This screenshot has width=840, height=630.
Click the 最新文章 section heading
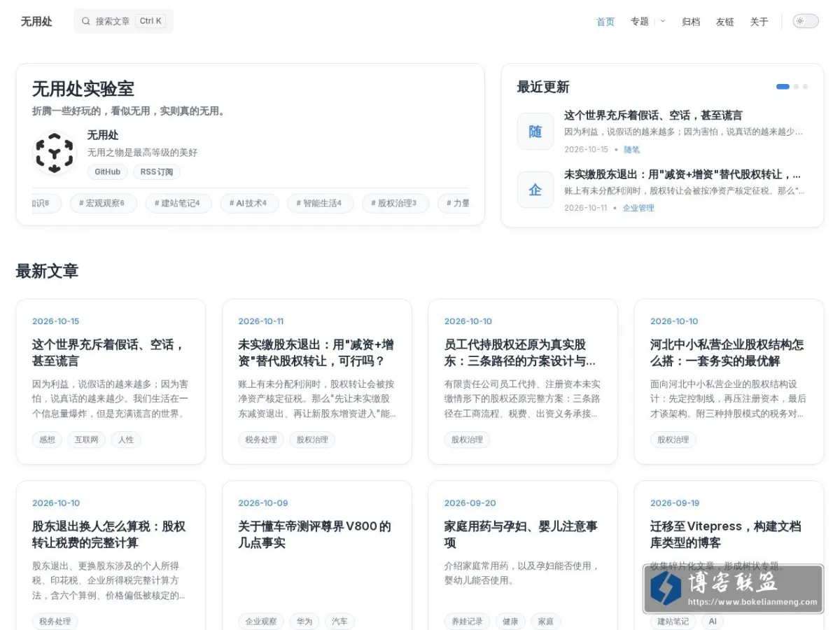47,271
